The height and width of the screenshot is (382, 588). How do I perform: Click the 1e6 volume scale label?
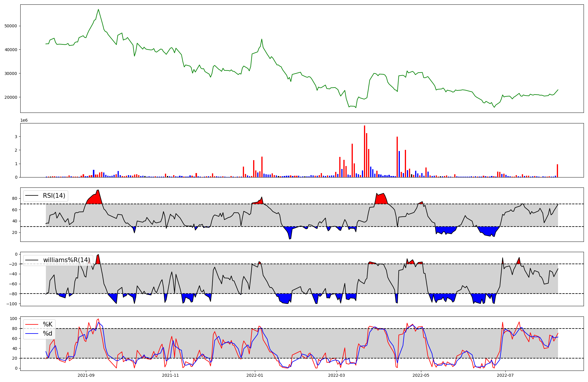(x=24, y=120)
